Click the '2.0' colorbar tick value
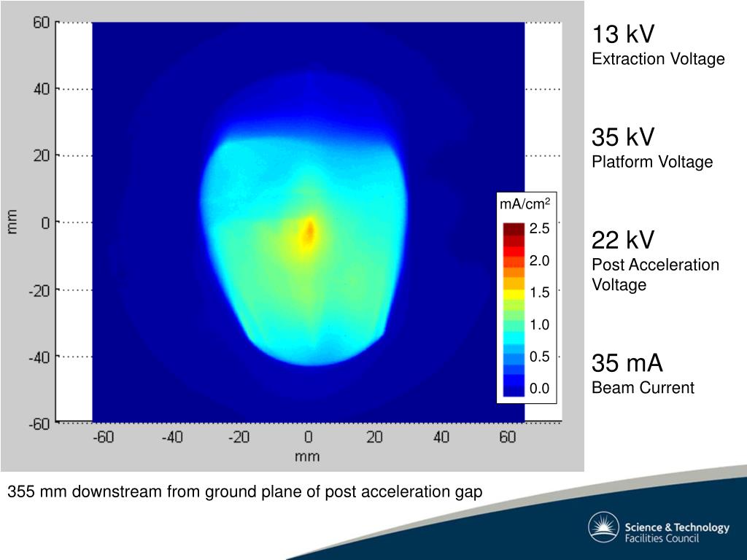The height and width of the screenshot is (560, 747). 539,260
